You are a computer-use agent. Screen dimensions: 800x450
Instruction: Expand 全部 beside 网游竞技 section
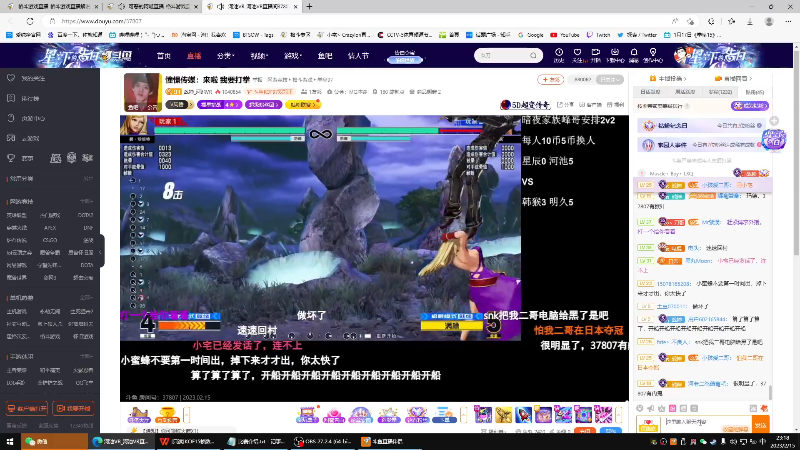pyautogui.click(x=86, y=202)
